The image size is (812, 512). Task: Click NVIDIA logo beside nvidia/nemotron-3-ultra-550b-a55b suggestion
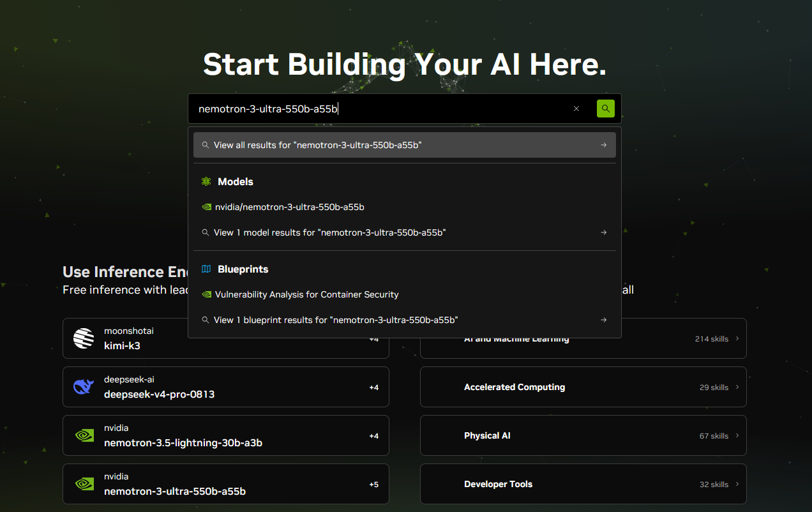pos(206,207)
